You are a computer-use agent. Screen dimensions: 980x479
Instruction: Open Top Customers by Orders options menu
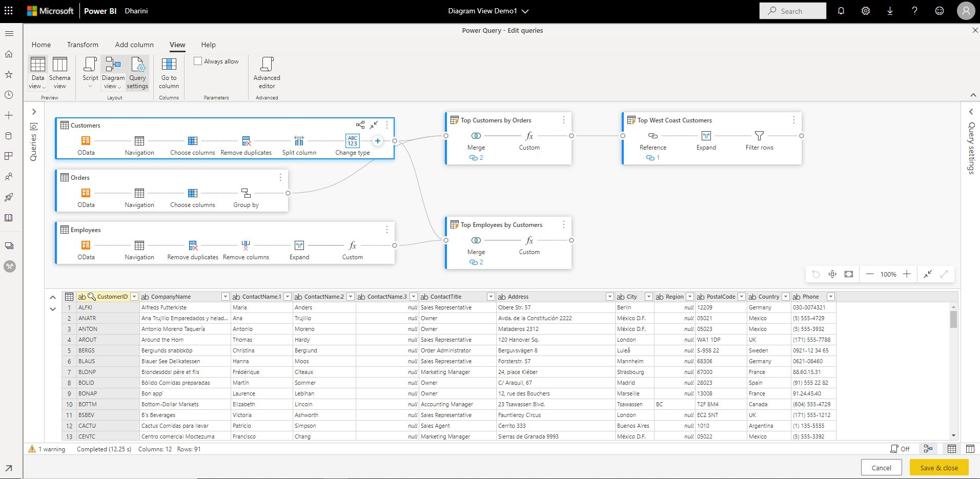(x=564, y=120)
